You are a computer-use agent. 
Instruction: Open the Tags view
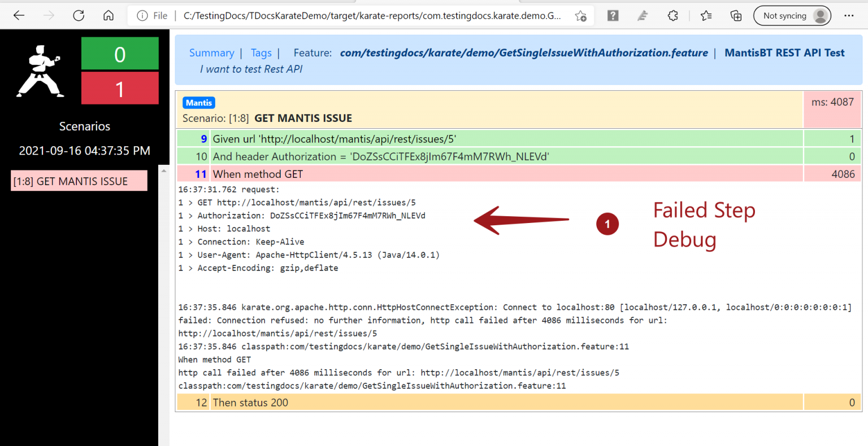click(261, 53)
